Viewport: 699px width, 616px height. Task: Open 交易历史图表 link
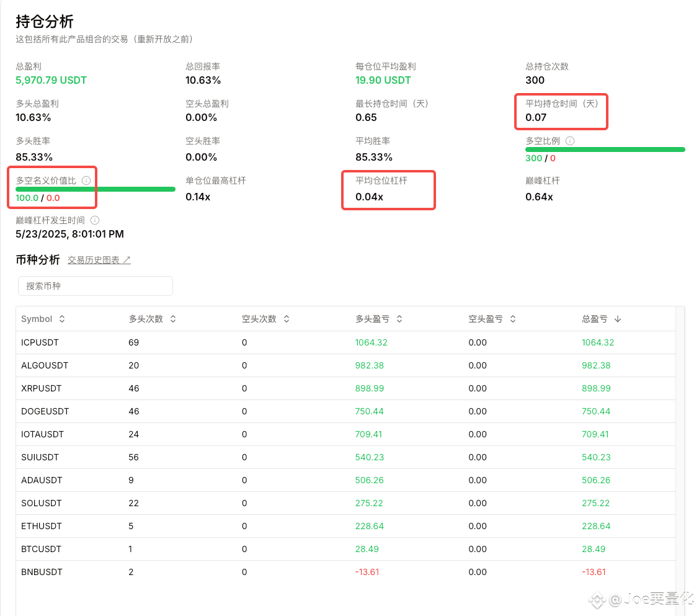pos(99,260)
